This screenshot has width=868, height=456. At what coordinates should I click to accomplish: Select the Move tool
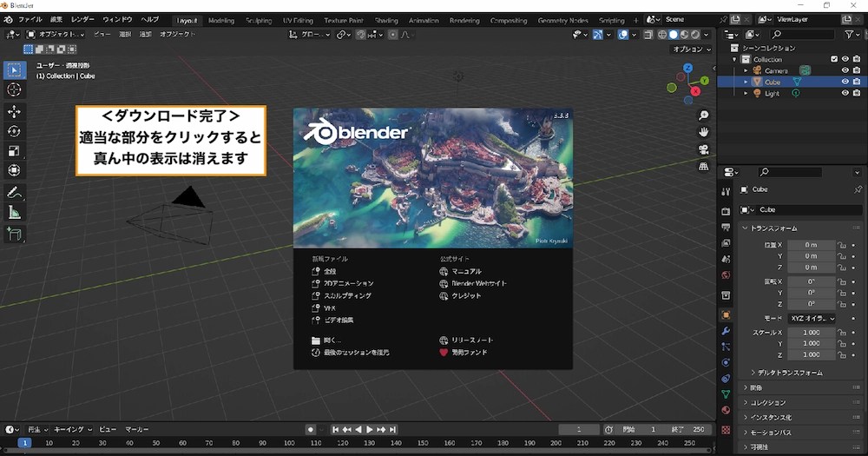click(15, 112)
